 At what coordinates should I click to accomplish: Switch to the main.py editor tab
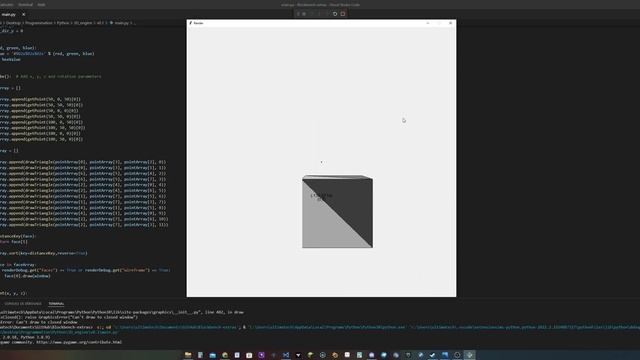click(9, 14)
